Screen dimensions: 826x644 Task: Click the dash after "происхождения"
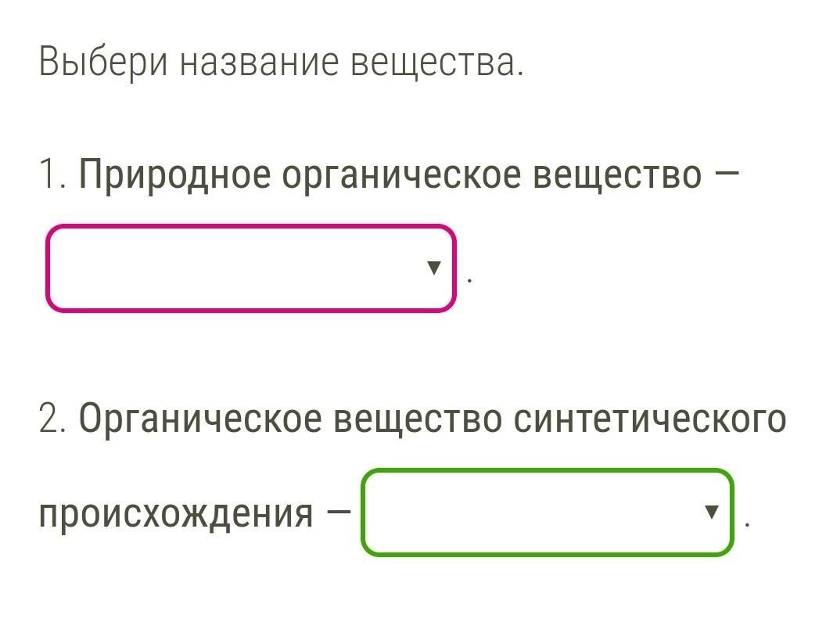[x=339, y=514]
